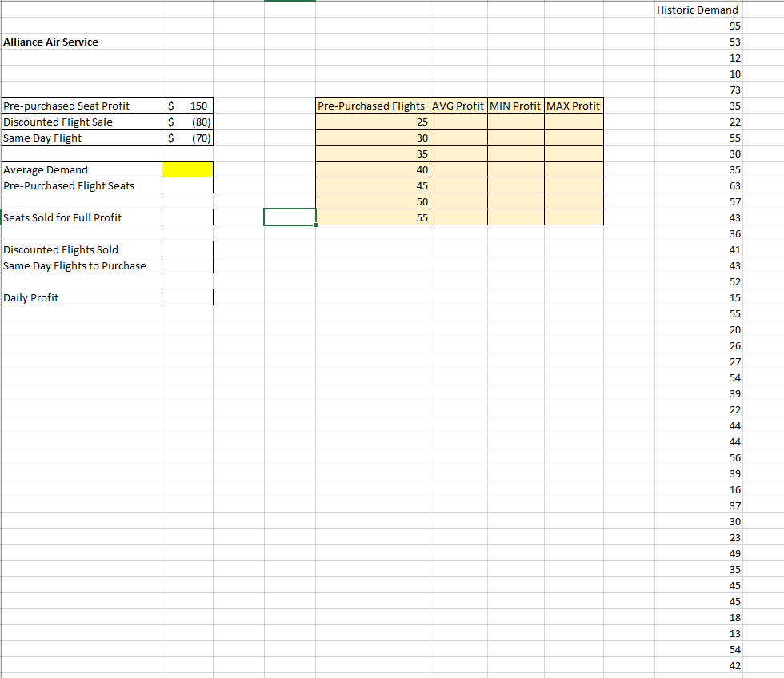Click the Pre-Purchased Flight Seats input cell

coord(187,185)
